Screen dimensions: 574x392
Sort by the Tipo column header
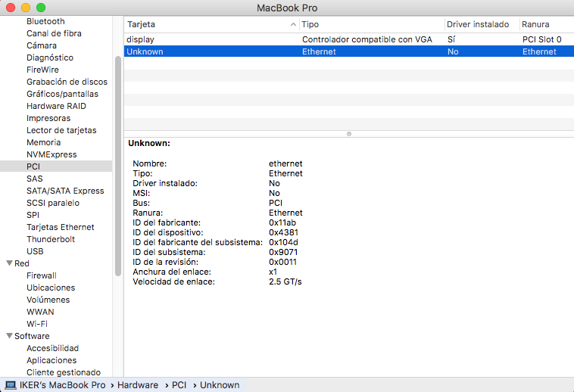[372, 24]
